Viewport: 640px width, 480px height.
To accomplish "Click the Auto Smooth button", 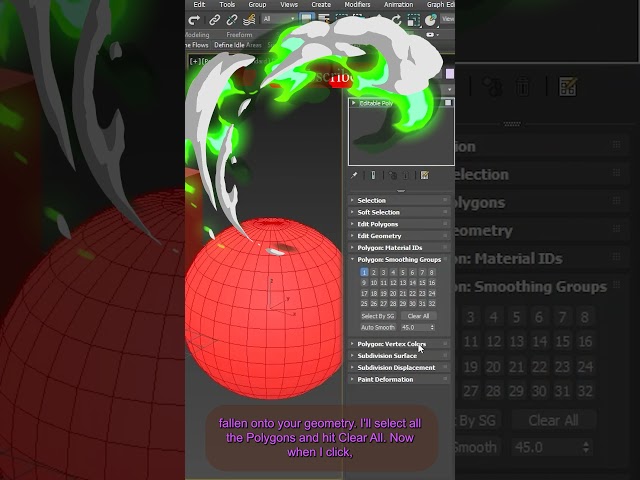I will 378,327.
